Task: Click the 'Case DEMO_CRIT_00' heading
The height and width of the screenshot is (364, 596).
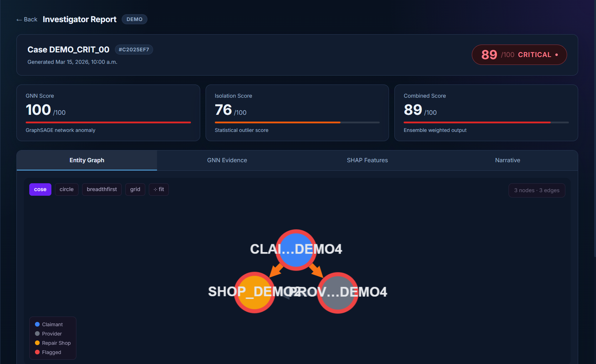Action: coord(69,50)
